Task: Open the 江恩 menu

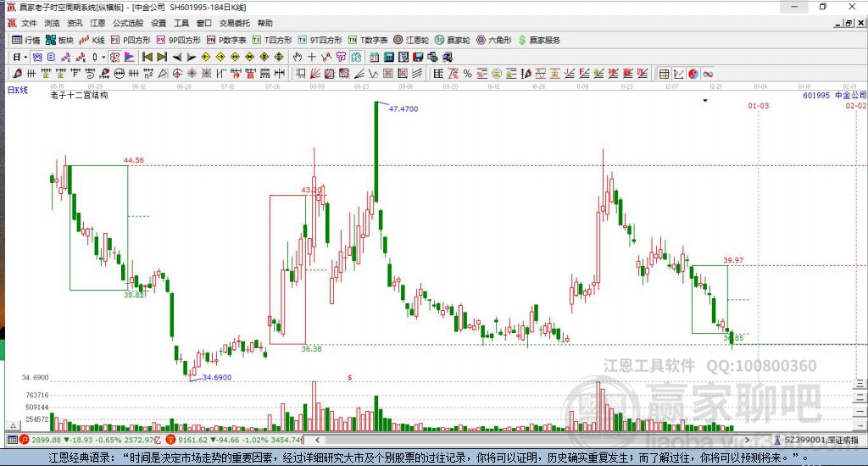Action: (97, 23)
